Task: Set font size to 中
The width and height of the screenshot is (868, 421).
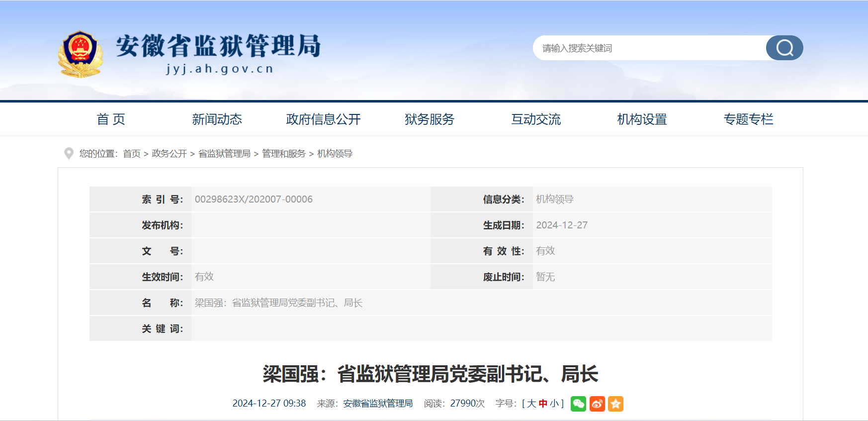Action: (x=543, y=404)
